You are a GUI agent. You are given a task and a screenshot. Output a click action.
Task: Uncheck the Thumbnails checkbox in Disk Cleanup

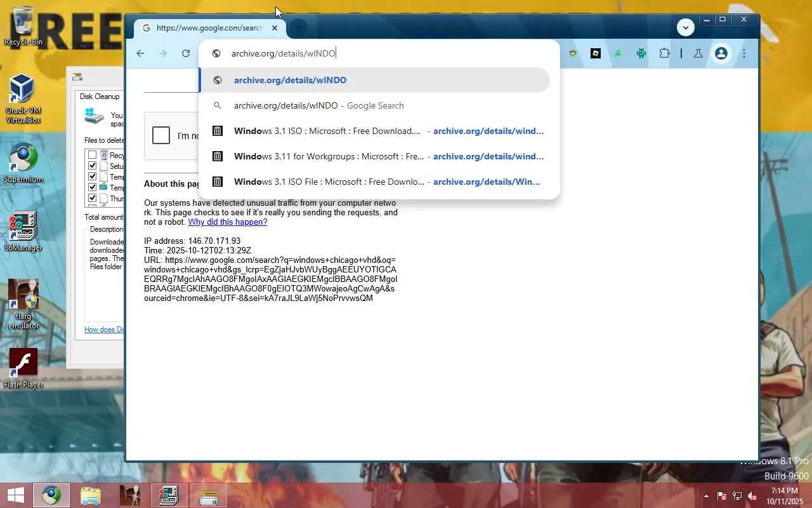tap(93, 198)
